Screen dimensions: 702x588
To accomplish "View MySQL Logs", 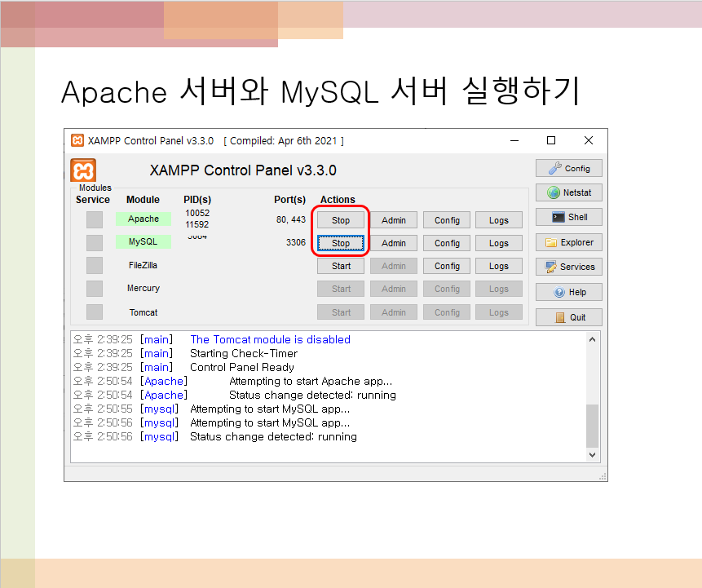I will (x=499, y=243).
